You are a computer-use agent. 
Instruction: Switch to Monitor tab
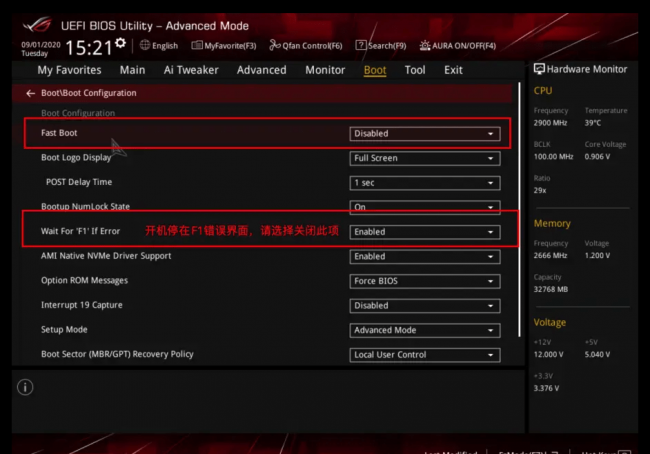pos(325,70)
